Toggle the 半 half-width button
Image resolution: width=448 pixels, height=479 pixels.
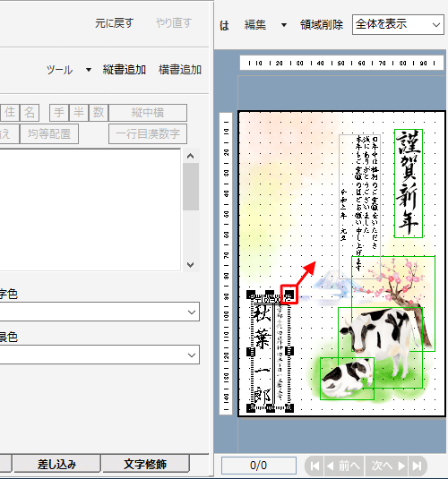pyautogui.click(x=79, y=113)
